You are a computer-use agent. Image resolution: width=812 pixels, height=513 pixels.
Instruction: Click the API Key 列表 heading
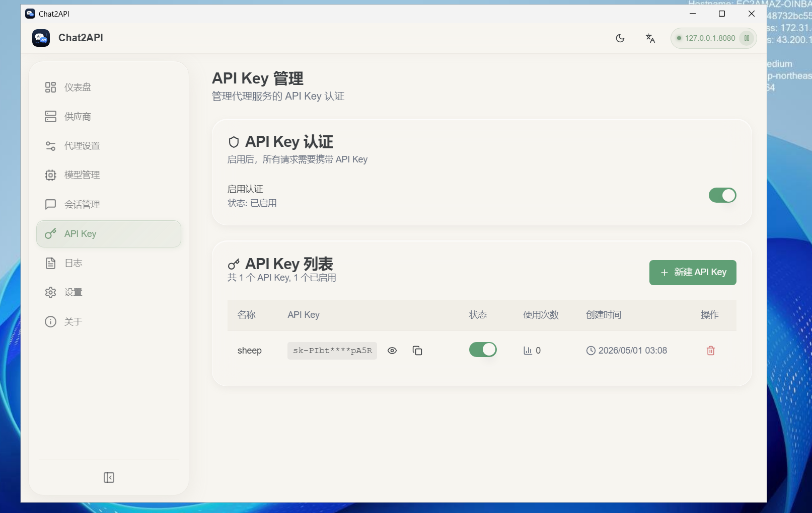289,264
